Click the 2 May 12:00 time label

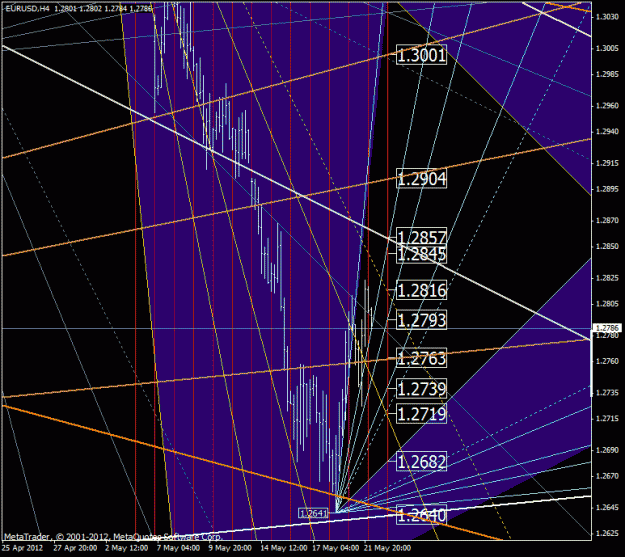(x=126, y=548)
